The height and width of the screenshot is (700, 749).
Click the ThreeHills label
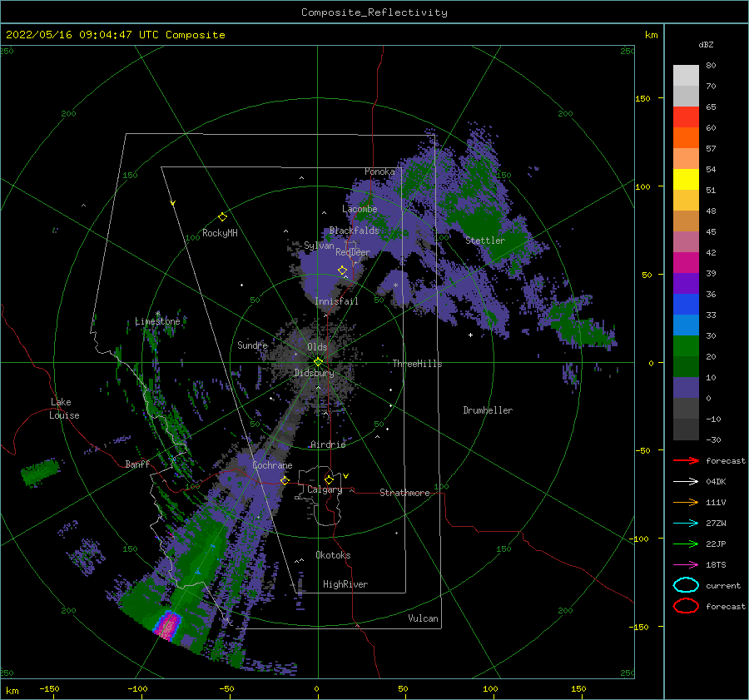[418, 364]
